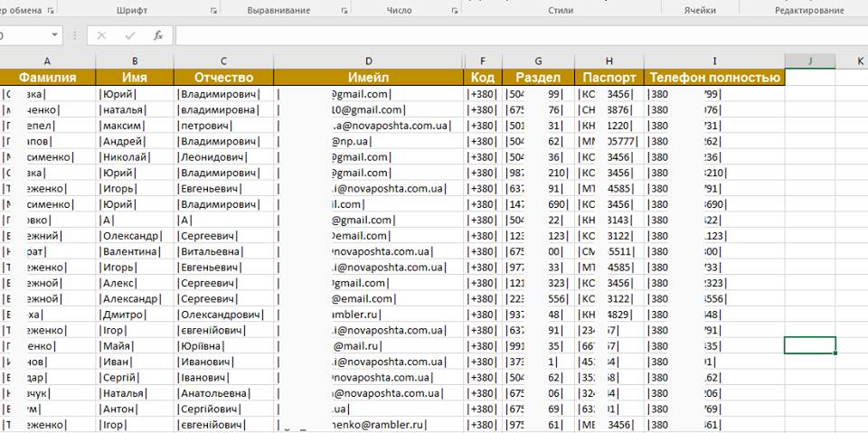
Task: Open the Выравнивание group dialog launcher
Action: [x=344, y=11]
